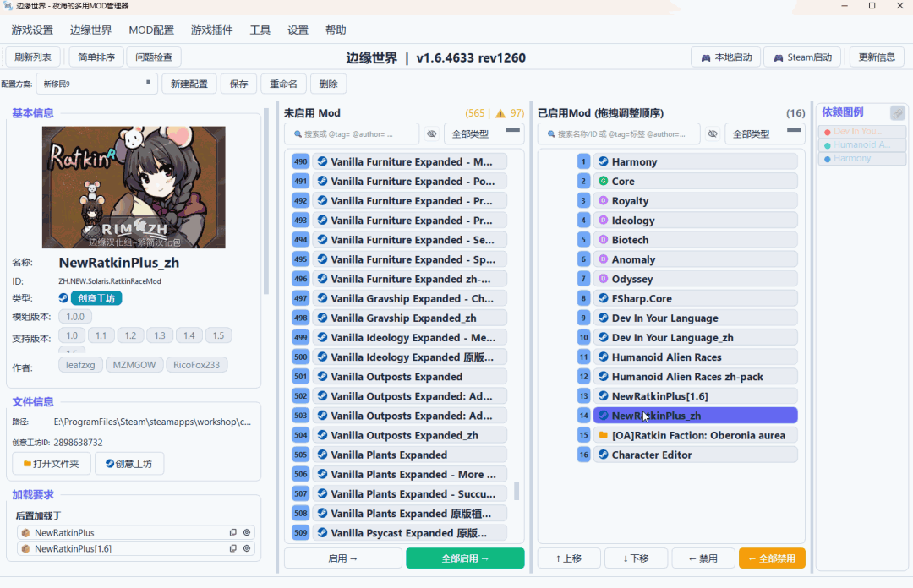The image size is (913, 588).
Task: Open the 游戏设置 menu
Action: pyautogui.click(x=32, y=30)
